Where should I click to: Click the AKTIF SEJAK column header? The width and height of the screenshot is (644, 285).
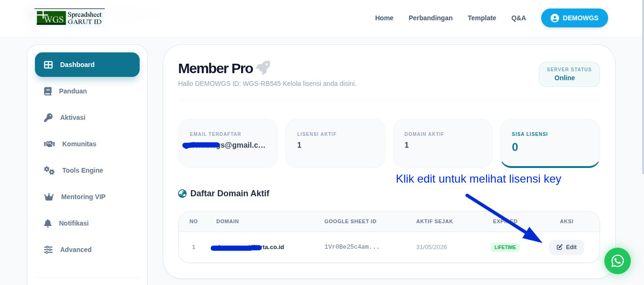coord(435,221)
